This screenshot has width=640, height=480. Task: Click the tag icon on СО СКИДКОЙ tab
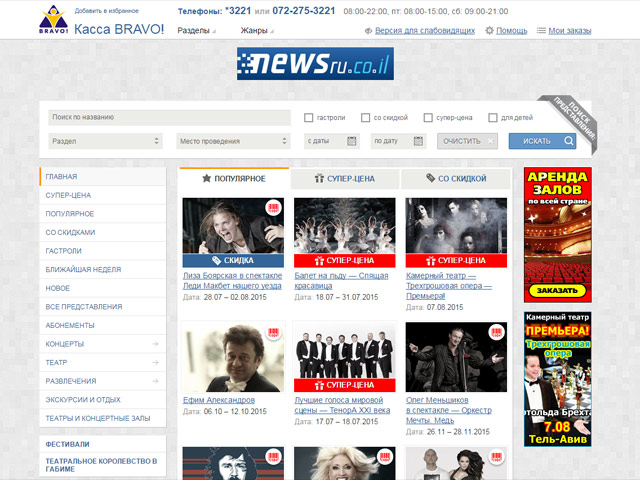point(430,178)
